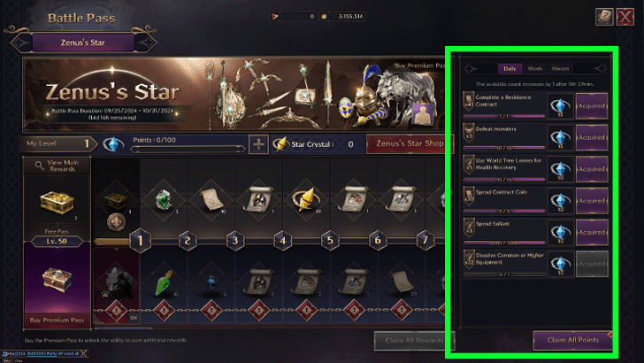The width and height of the screenshot is (644, 363).
Task: Click the blue crystal points icon next to My Level
Action: 113,144
